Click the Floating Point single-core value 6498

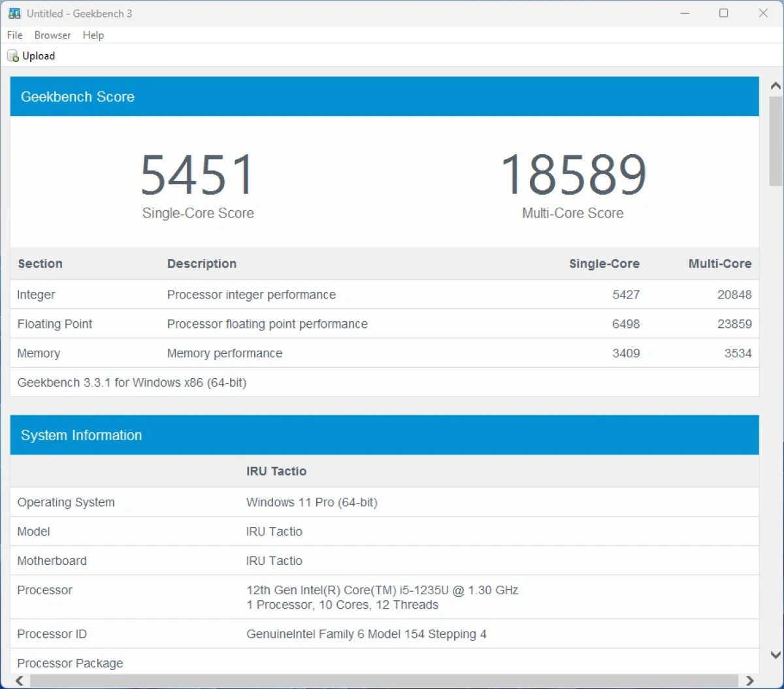626,324
